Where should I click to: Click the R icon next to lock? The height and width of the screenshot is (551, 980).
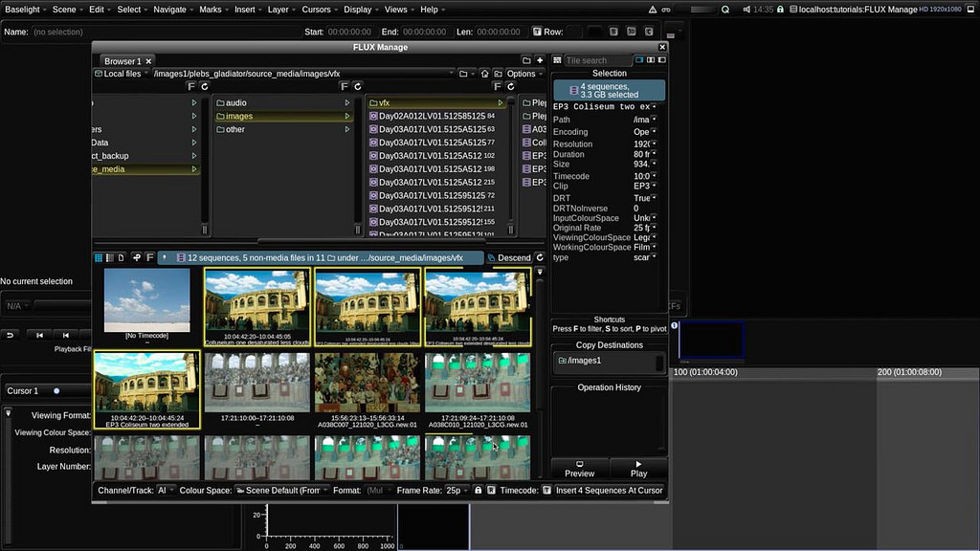pos(491,491)
